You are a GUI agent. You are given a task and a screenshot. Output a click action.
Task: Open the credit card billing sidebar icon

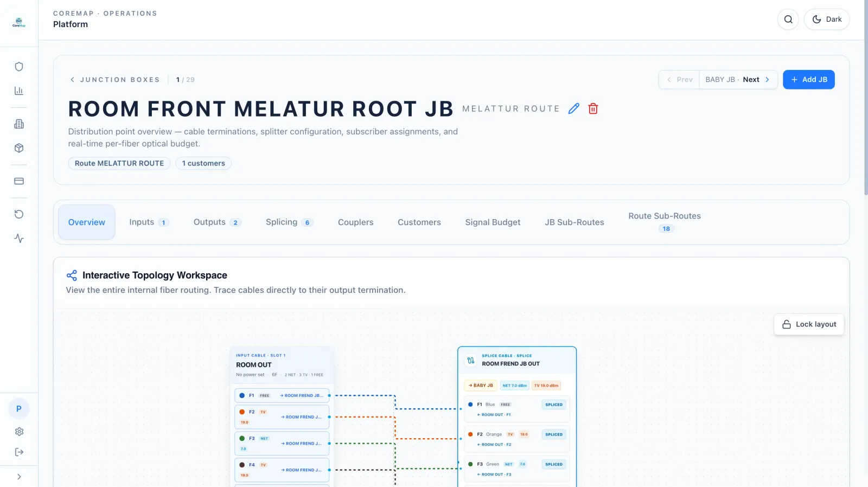pyautogui.click(x=19, y=181)
